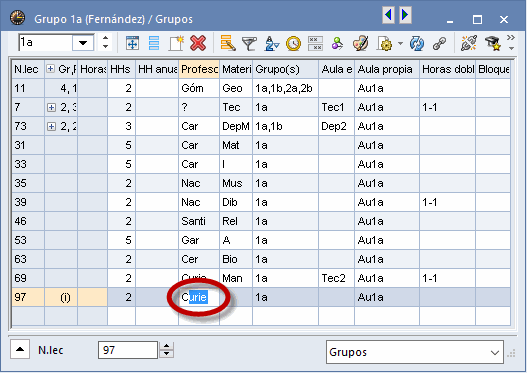Image resolution: width=527 pixels, height=373 pixels.
Task: Click the Mat subject cell in lesson 31
Action: (236, 146)
